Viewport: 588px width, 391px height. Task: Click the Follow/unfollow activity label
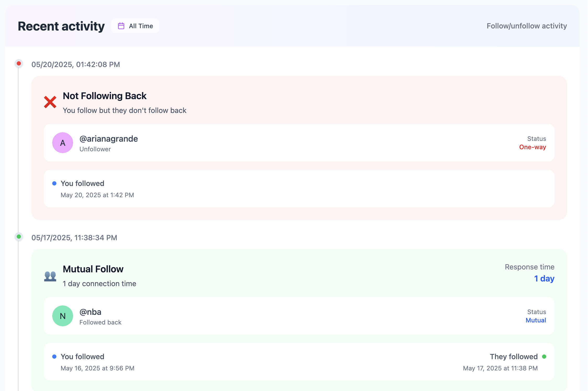point(527,26)
